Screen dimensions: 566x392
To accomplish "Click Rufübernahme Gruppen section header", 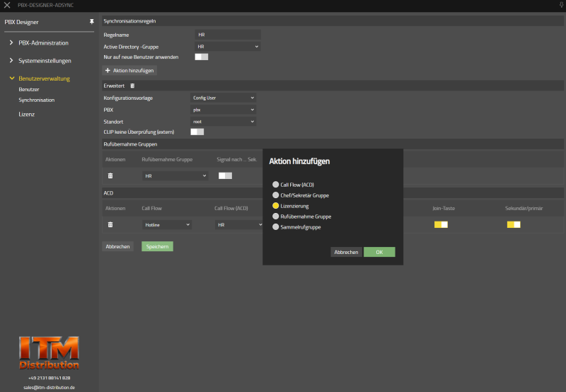I will (x=130, y=144).
